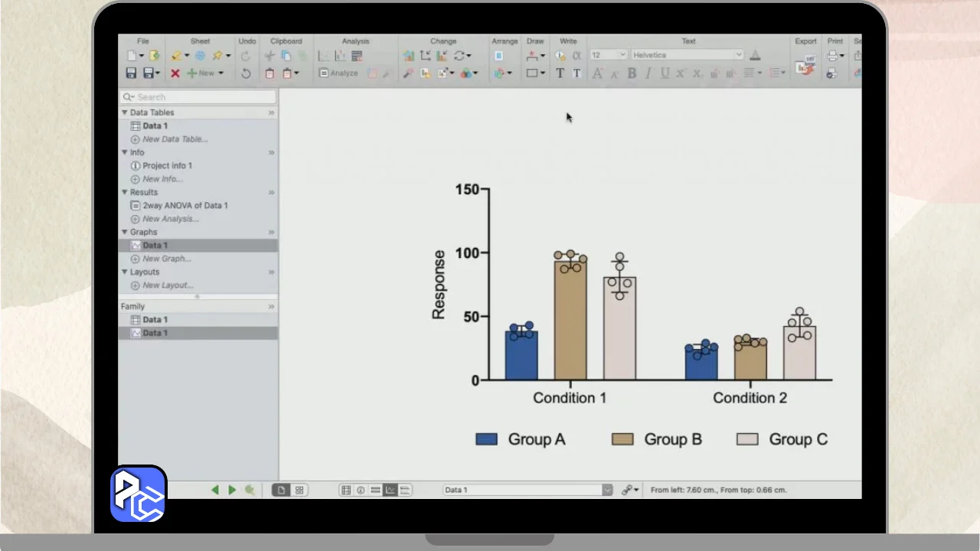Collapse the Graphs section
Screen dimensions: 980x551
[x=125, y=232]
